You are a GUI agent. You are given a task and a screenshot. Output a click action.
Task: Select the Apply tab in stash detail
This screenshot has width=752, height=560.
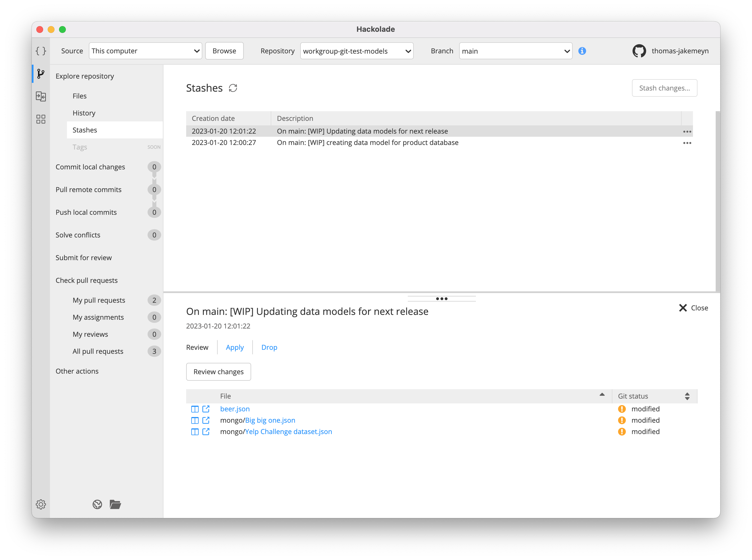click(235, 347)
